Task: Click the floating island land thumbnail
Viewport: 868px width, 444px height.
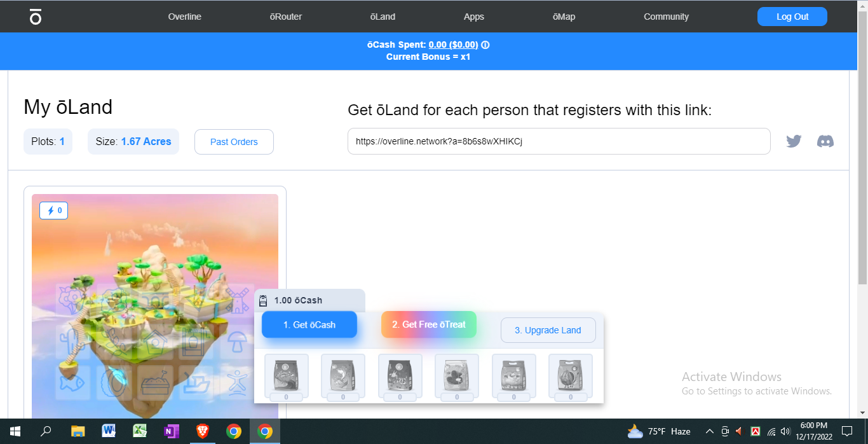Action: (155, 305)
